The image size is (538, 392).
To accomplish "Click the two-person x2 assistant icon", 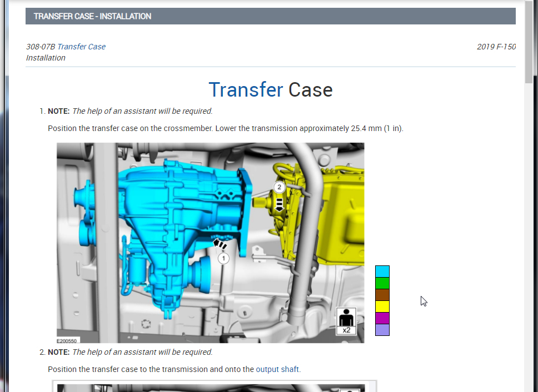I will 346,321.
